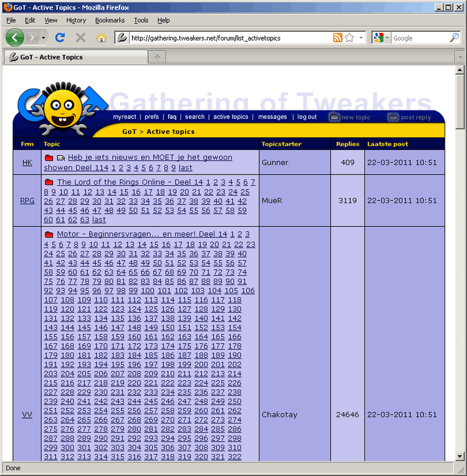Open the Tools menu
467x476 pixels.
click(141, 21)
